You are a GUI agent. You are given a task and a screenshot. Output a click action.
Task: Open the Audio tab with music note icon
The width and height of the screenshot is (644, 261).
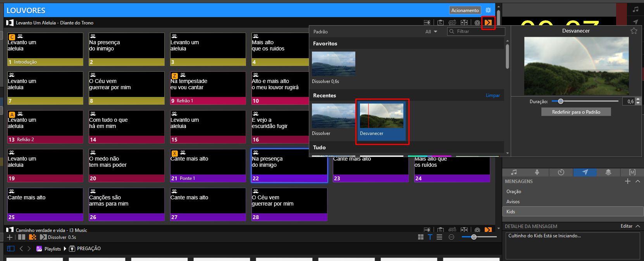514,172
